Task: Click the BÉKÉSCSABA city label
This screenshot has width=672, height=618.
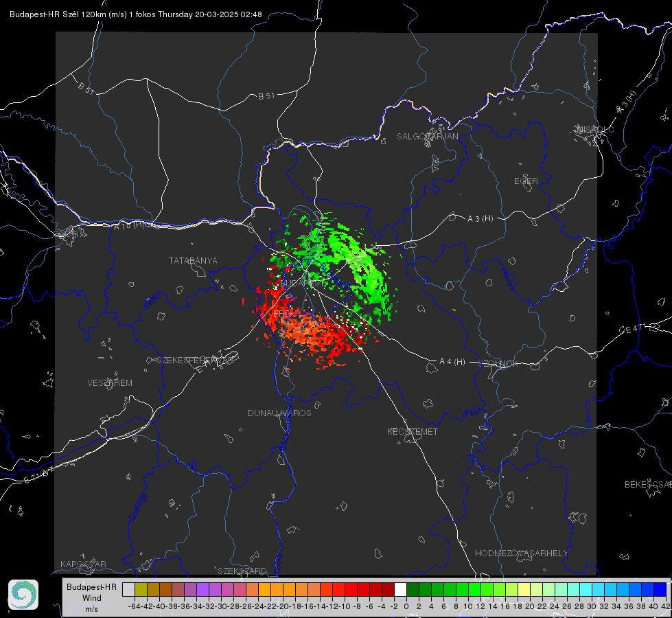Action: pos(648,484)
